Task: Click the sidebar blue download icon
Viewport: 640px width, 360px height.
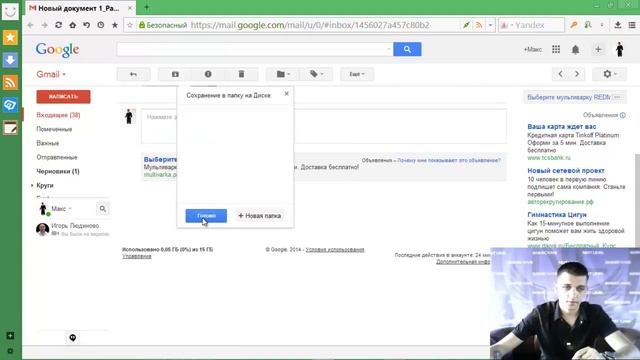Action: (x=10, y=60)
